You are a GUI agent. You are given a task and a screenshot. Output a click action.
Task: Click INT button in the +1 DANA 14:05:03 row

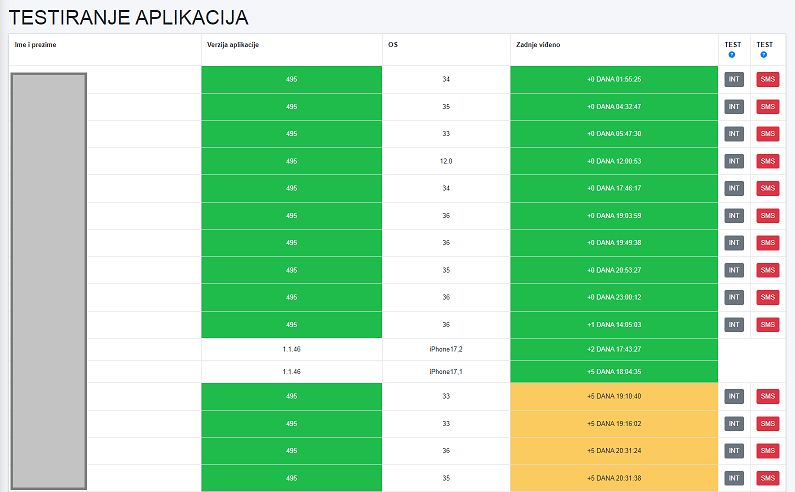click(x=734, y=324)
